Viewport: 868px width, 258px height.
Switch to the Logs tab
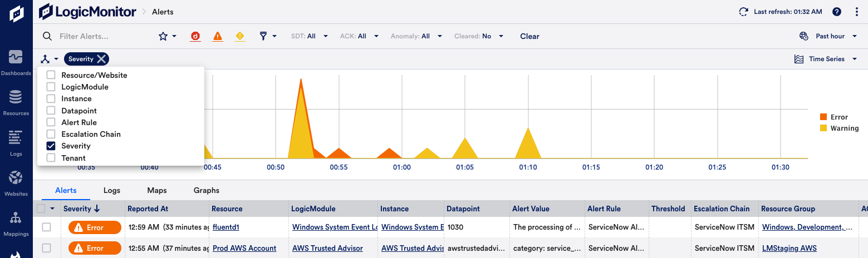(x=112, y=190)
